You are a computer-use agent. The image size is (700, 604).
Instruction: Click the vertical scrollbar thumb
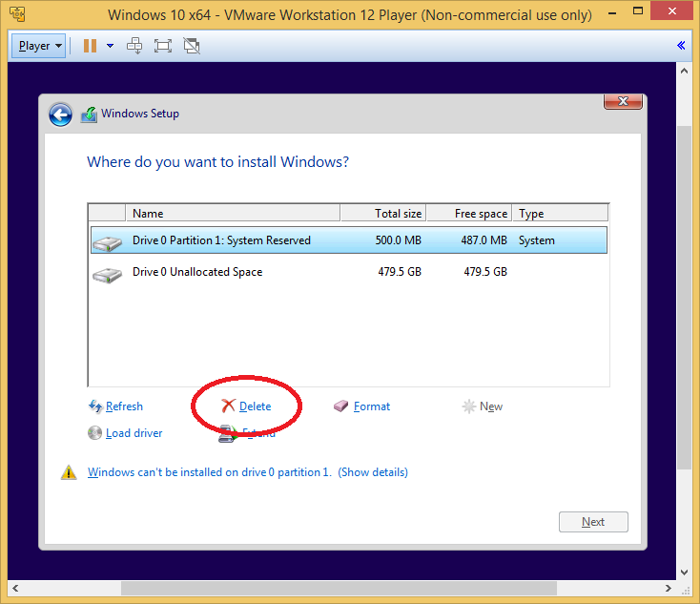click(684, 298)
